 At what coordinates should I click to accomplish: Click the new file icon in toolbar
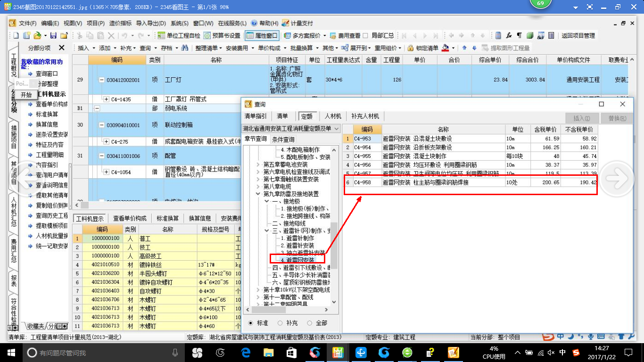pos(16,35)
